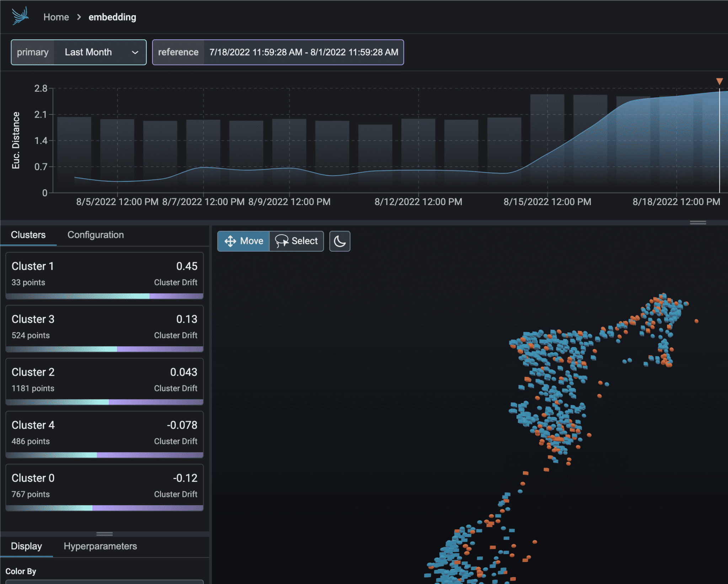The width and height of the screenshot is (728, 584).
Task: Activate the lasso Select tool
Action: 297,241
